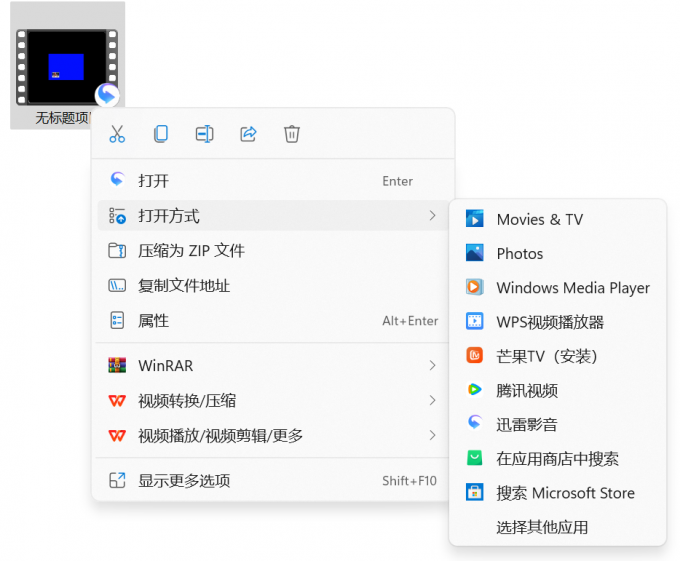This screenshot has height=561, width=680.
Task: Open video with 腾讯视频
Action: (x=527, y=391)
